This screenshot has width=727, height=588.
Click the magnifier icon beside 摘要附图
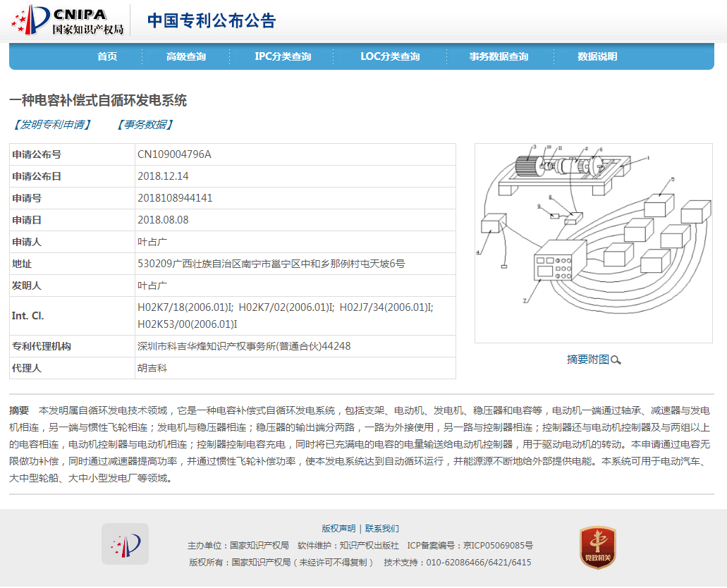click(617, 360)
